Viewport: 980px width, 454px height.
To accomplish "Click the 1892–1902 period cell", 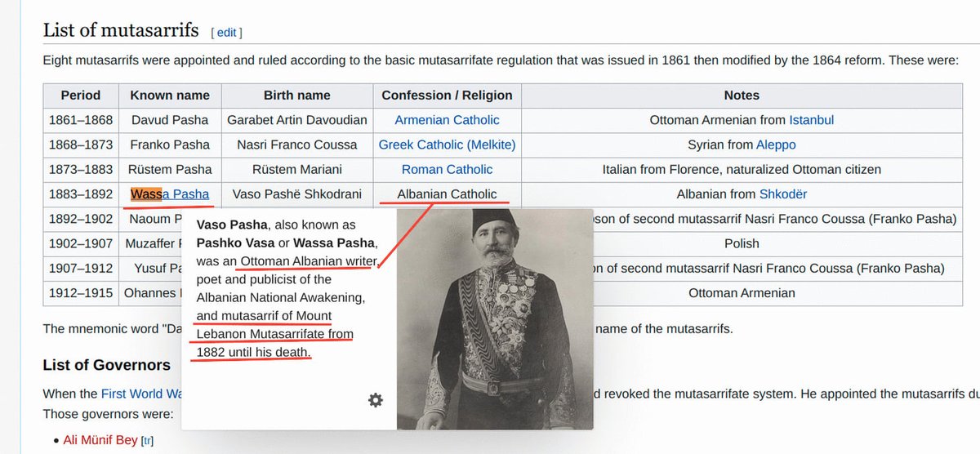I will [x=81, y=219].
